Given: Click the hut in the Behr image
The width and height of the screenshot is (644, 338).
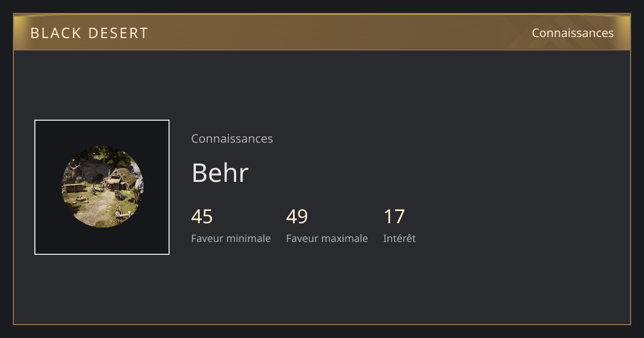Looking at the screenshot, I should (121, 179).
